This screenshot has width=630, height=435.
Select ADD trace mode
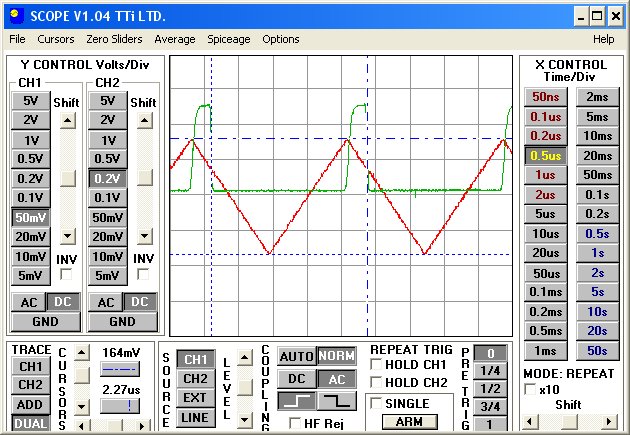coord(31,404)
